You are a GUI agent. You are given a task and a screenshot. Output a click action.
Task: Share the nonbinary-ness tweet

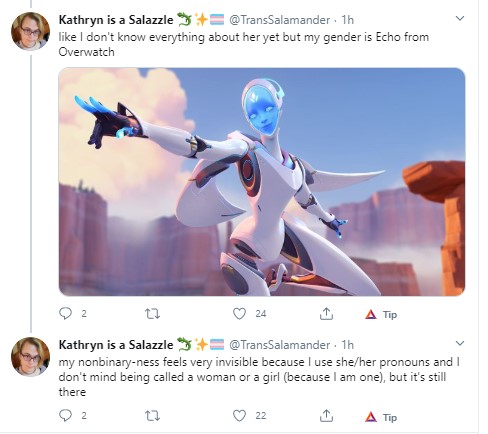pos(326,416)
